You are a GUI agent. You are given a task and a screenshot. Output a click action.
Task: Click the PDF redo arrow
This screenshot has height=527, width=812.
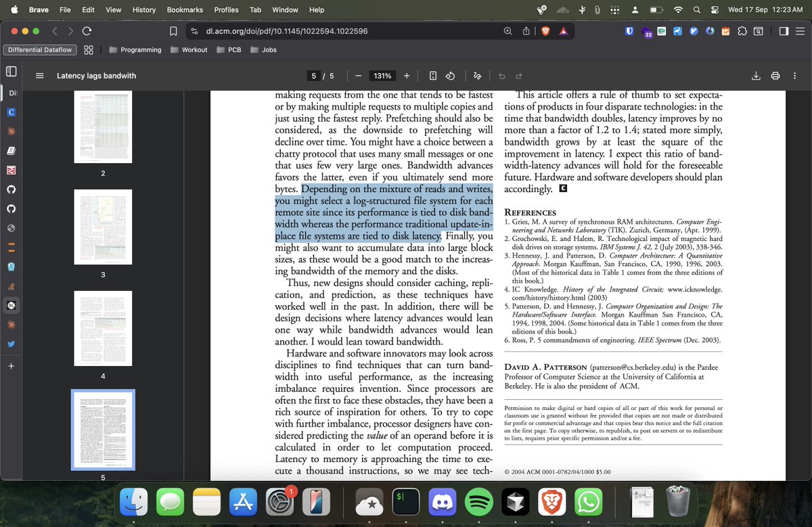click(x=519, y=76)
